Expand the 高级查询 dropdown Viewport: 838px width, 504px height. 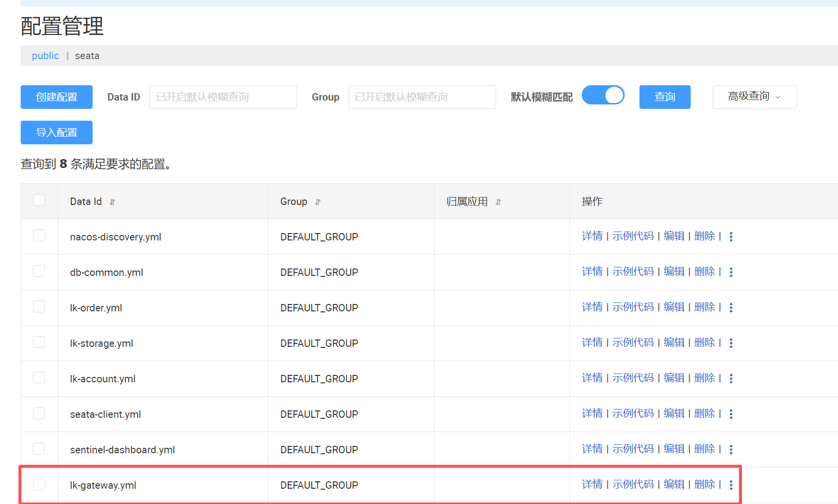[755, 97]
